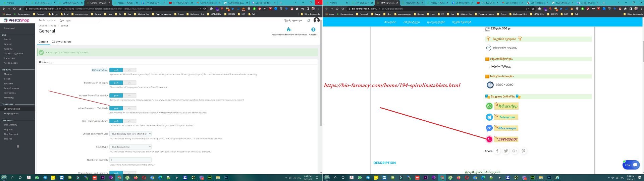Viewport: 644px width, 181px height.
Task: Open the notifications bell in PrestaShop header
Action: [x=309, y=20]
